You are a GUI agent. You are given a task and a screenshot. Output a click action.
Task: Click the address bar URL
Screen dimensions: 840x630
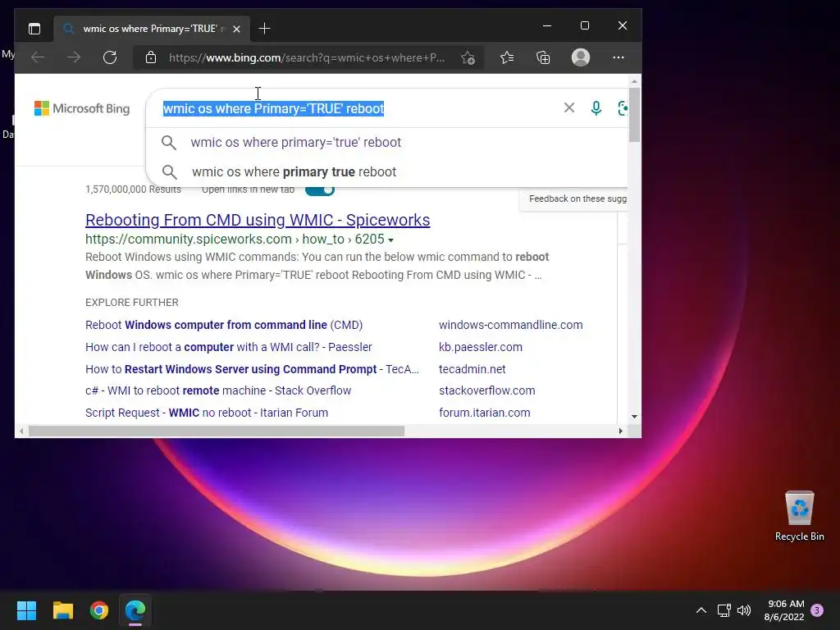[x=307, y=57]
